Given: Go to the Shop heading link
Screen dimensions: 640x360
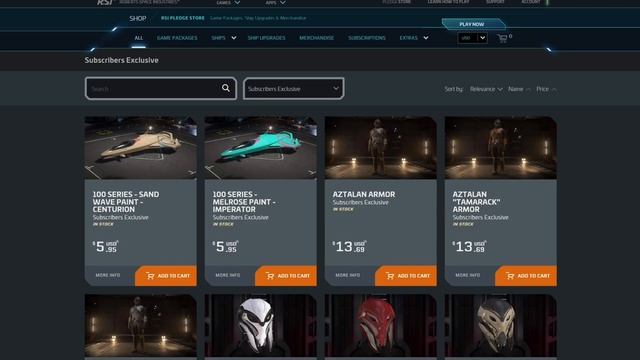Looking at the screenshot, I should coord(138,18).
